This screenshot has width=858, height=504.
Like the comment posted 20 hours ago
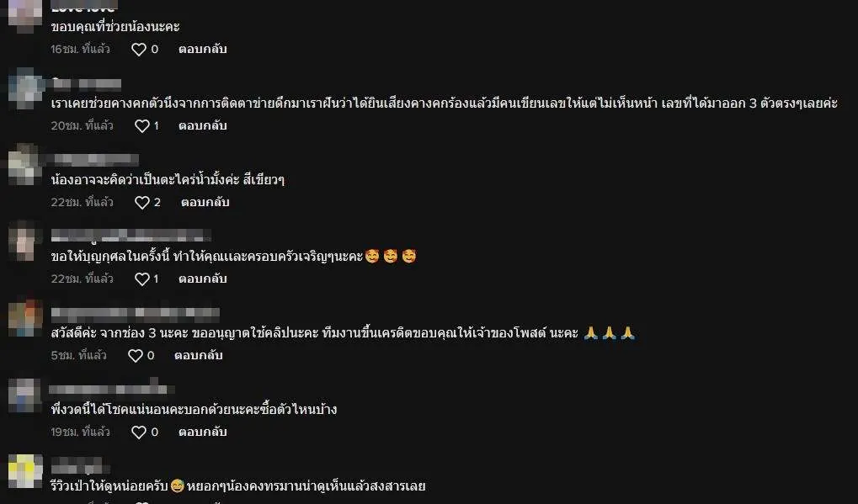pos(142,126)
